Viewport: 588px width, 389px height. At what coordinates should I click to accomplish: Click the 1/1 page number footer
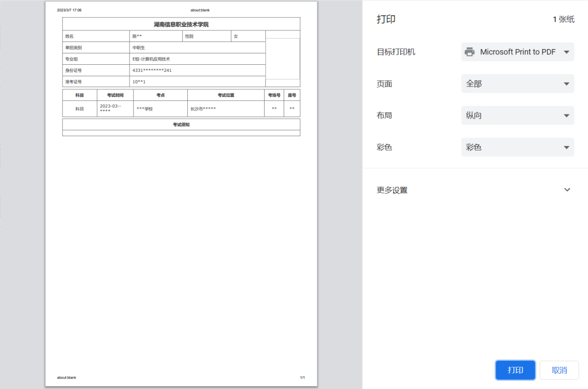click(x=302, y=378)
